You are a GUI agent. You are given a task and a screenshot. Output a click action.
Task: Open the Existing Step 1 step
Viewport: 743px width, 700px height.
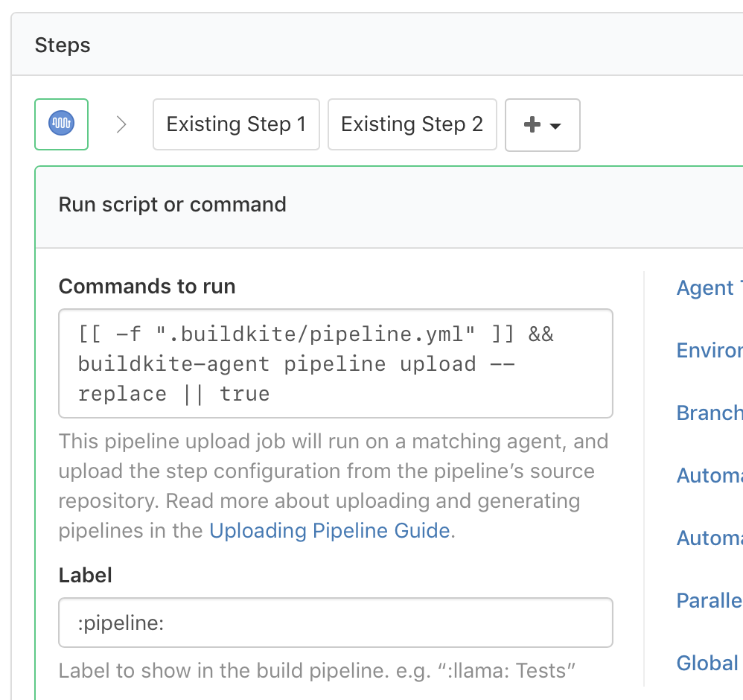[236, 124]
